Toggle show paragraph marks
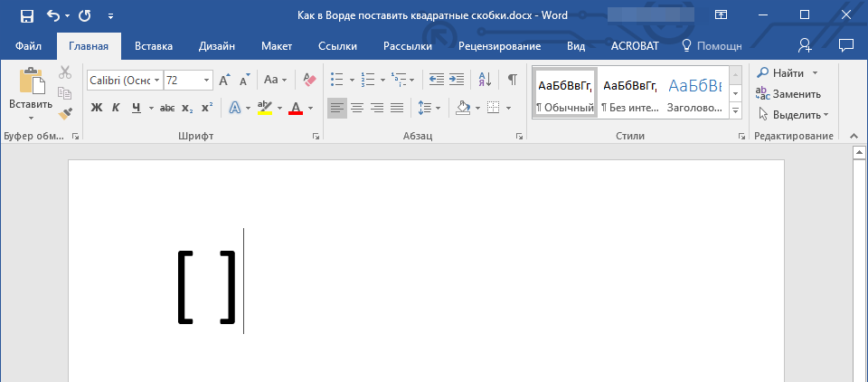Viewport: 868px width, 382px height. click(512, 80)
